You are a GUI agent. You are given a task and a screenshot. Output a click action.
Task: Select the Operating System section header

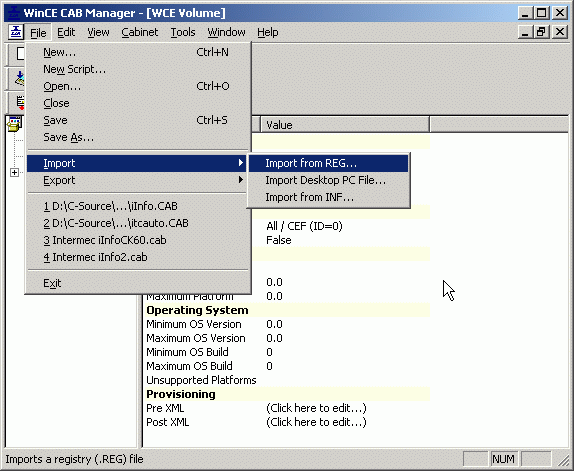(x=197, y=310)
